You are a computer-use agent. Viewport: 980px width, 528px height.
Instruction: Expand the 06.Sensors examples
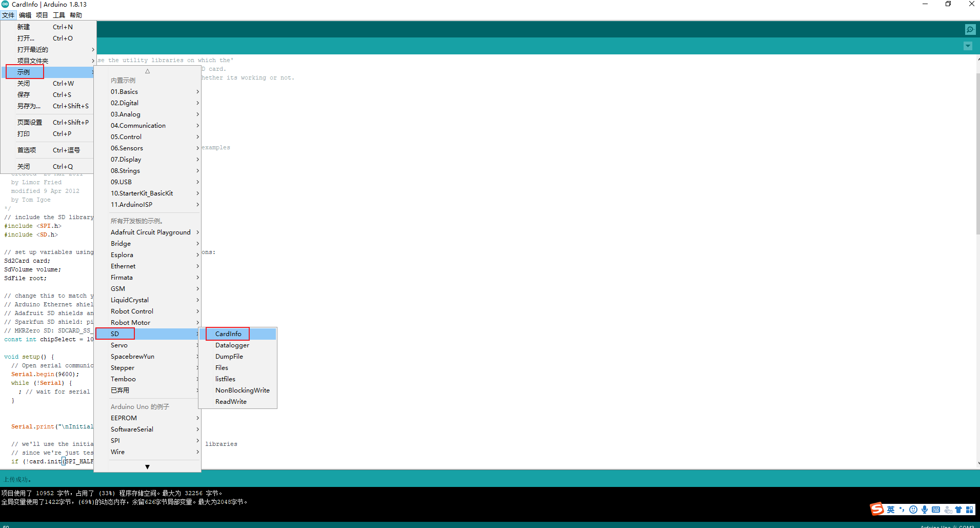[147, 148]
